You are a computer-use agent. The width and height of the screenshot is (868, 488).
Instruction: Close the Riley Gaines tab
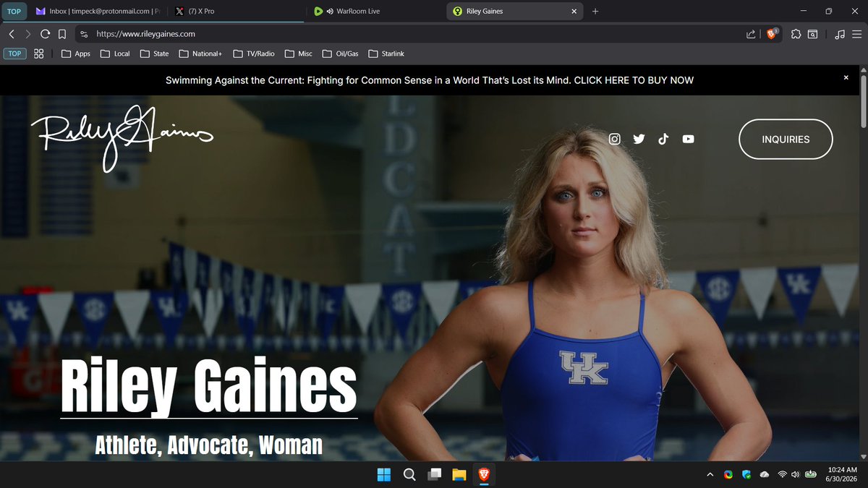(x=574, y=12)
